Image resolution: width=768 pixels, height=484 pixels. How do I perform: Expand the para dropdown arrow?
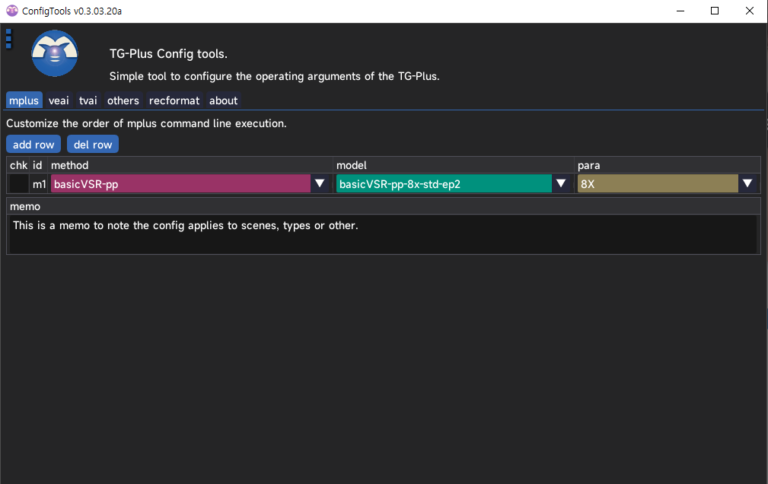(x=747, y=184)
